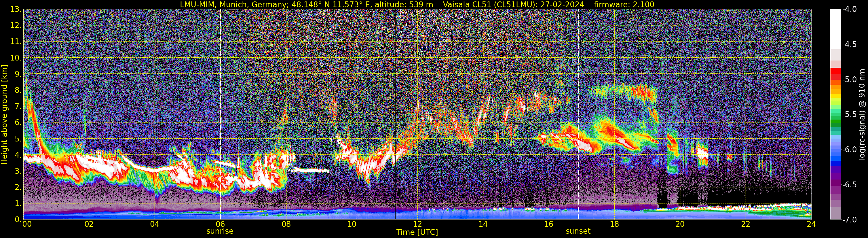
Task: Click the x-axis tick label '04'
Action: 154,224
